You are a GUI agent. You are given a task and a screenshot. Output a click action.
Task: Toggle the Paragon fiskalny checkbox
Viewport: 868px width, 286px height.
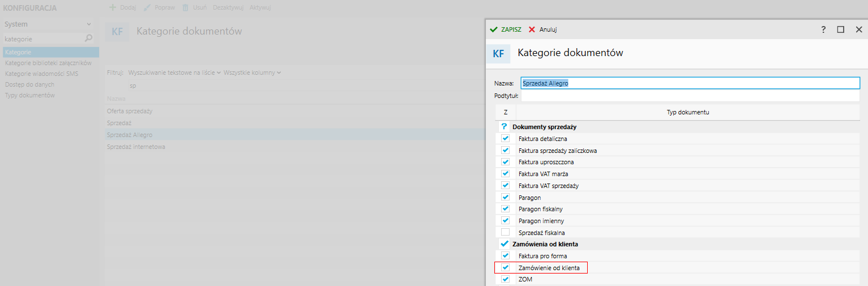pyautogui.click(x=505, y=209)
